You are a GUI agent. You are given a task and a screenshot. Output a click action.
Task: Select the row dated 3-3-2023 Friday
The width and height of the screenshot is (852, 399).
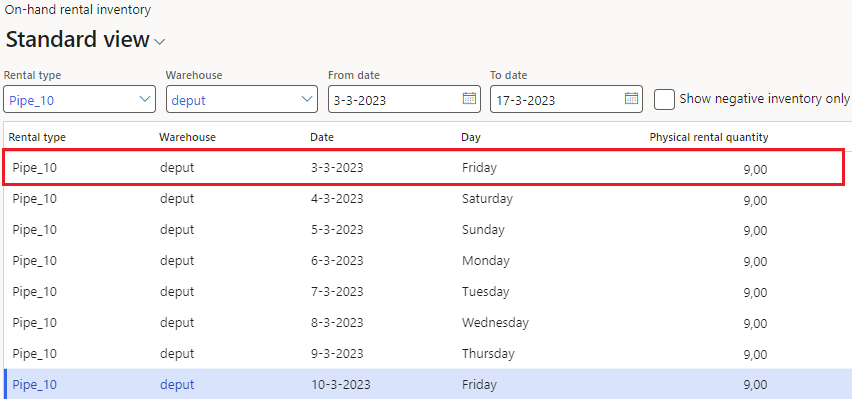pyautogui.click(x=424, y=167)
